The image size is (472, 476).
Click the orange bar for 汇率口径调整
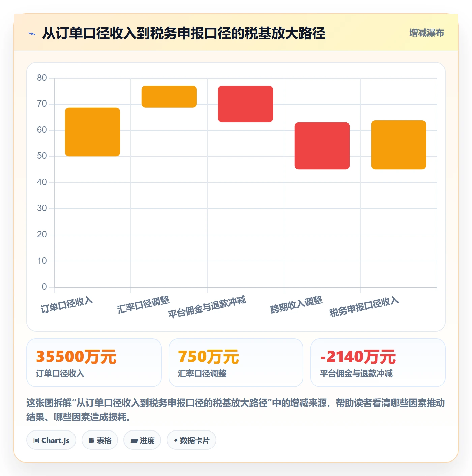169,96
